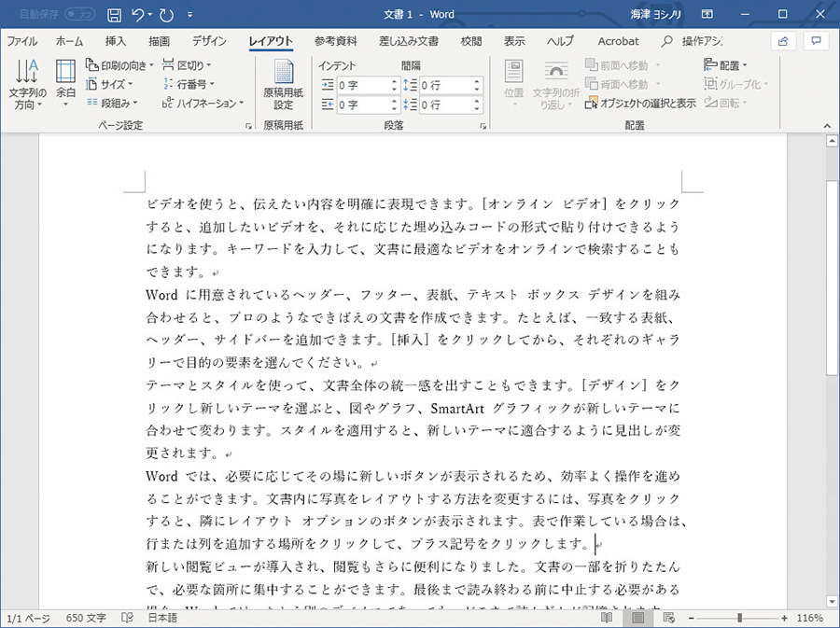Open the 文字列の方向 text direction tool
The width and height of the screenshot is (840, 628).
pyautogui.click(x=27, y=84)
